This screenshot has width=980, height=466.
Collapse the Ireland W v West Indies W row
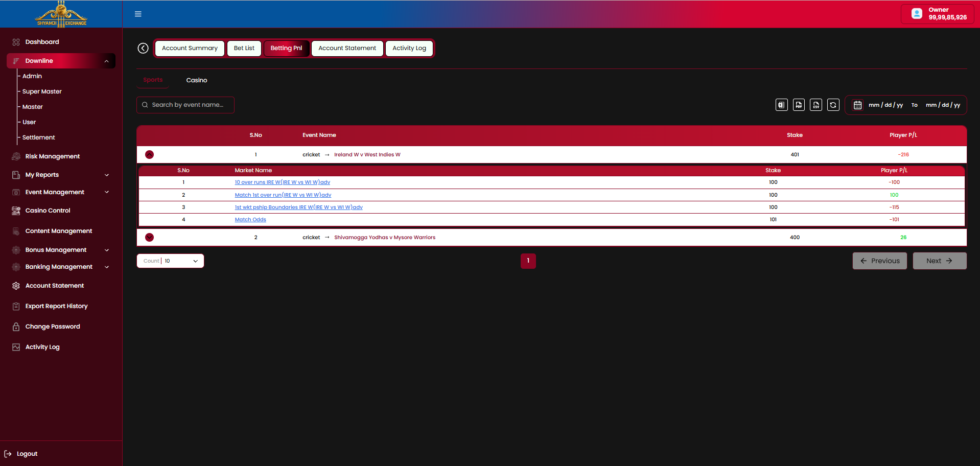(x=149, y=154)
